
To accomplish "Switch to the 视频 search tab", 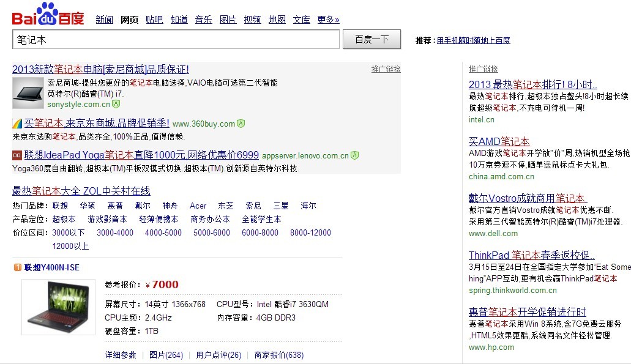I will [x=252, y=20].
